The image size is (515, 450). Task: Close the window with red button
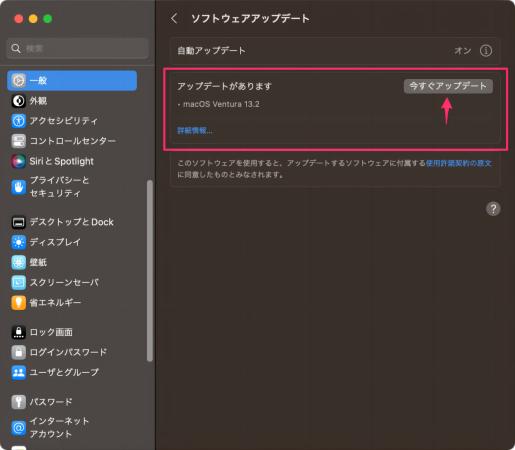(x=19, y=19)
